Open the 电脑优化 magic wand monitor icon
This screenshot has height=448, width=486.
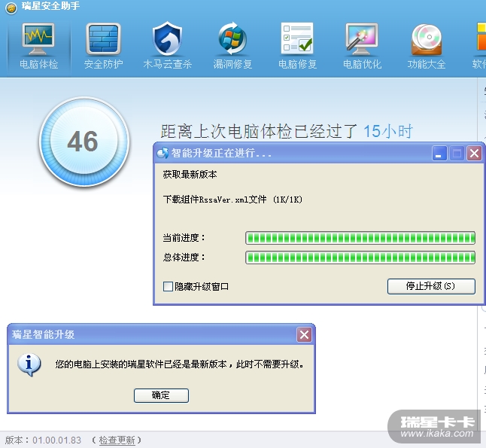[362, 39]
